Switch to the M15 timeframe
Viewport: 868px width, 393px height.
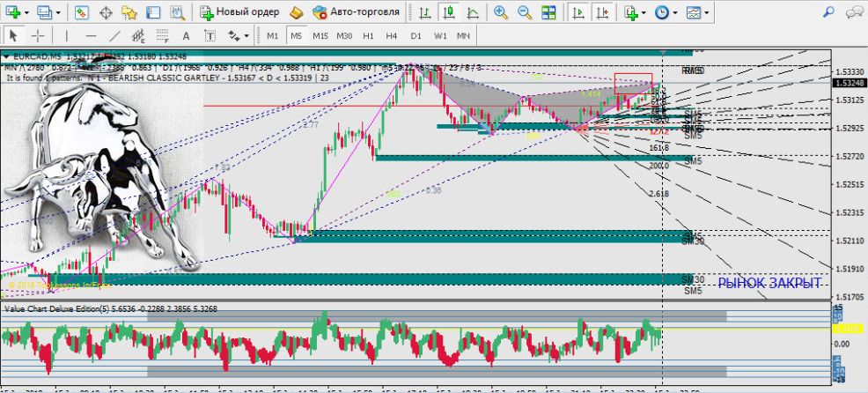(320, 36)
